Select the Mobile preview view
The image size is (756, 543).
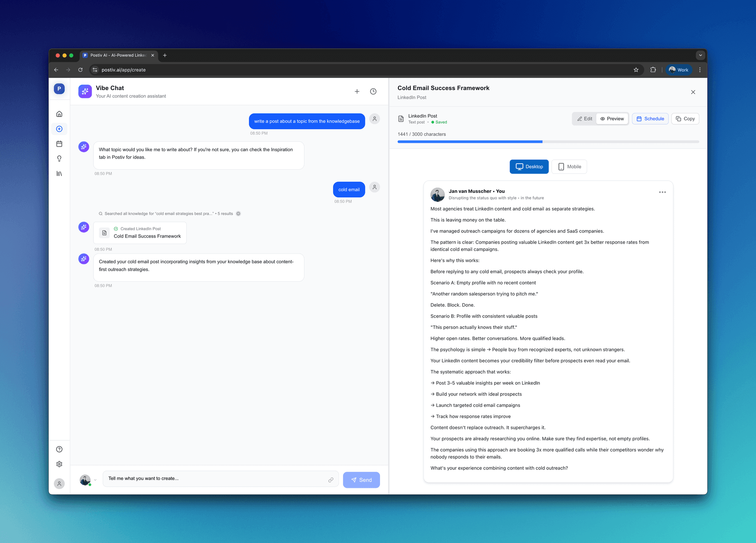(x=569, y=167)
